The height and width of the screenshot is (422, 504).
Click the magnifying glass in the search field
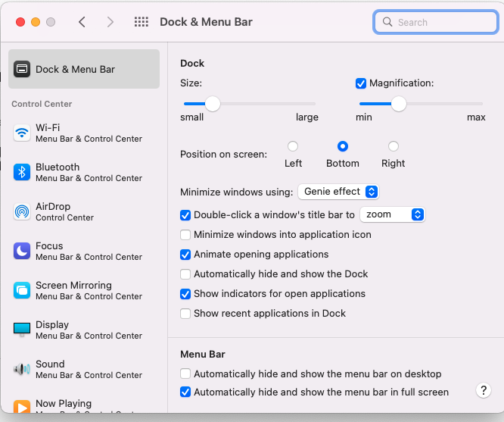click(387, 22)
